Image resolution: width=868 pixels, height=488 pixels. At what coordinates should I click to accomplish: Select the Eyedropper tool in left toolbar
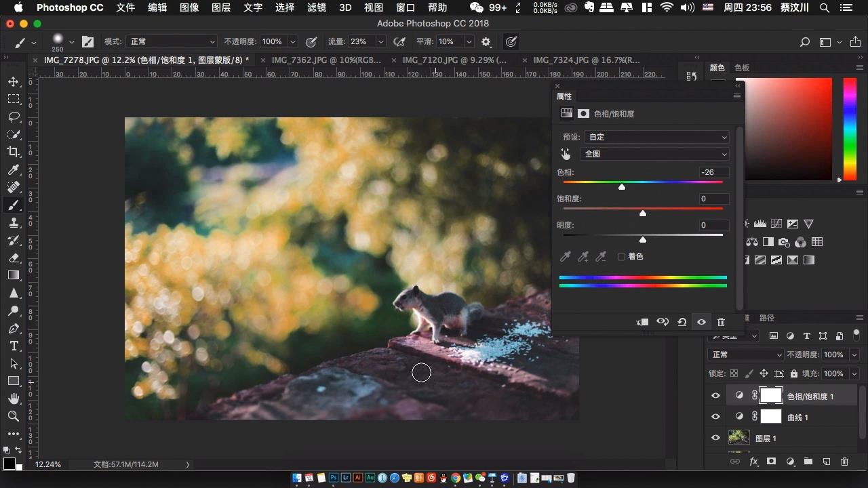point(14,169)
